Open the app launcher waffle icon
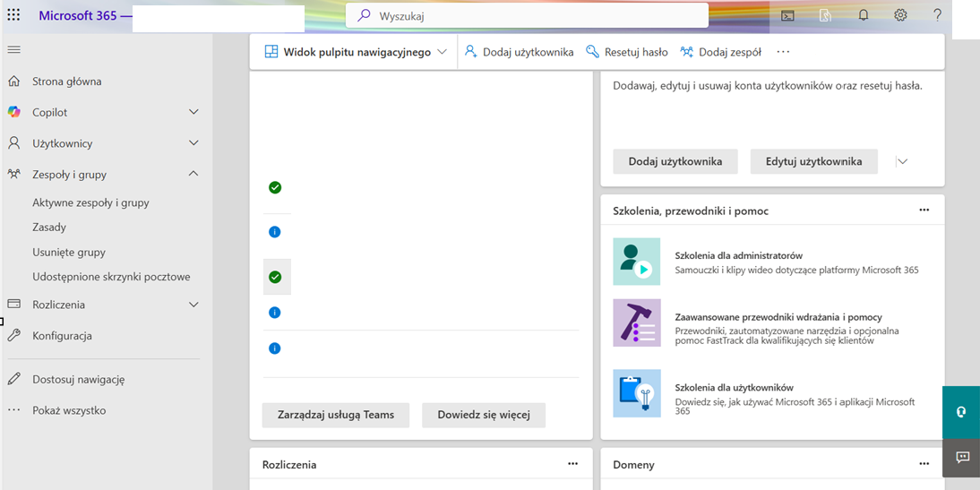 [13, 15]
